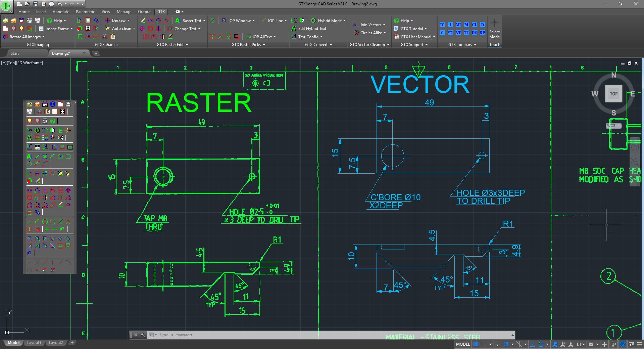The image size is (644, 349).
Task: Click the TOP face of the ViewCube
Action: coord(614,94)
